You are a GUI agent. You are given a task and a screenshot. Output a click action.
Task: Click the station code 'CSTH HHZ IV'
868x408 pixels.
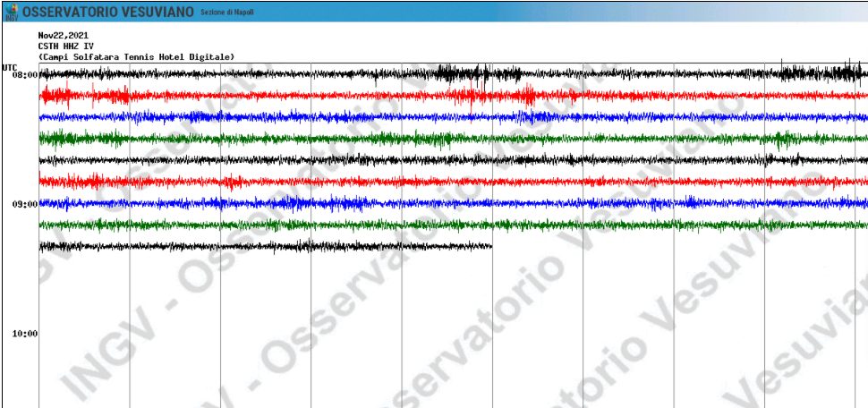pos(66,46)
